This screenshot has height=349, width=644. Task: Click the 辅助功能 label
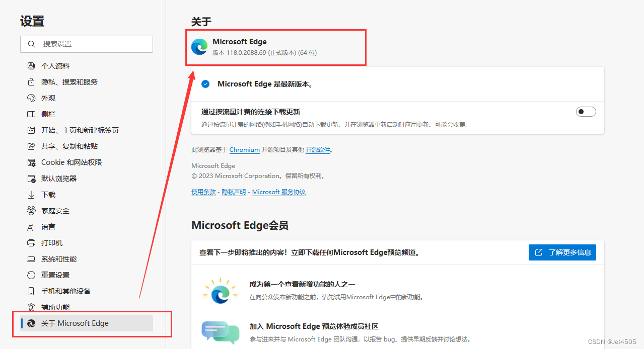[55, 307]
